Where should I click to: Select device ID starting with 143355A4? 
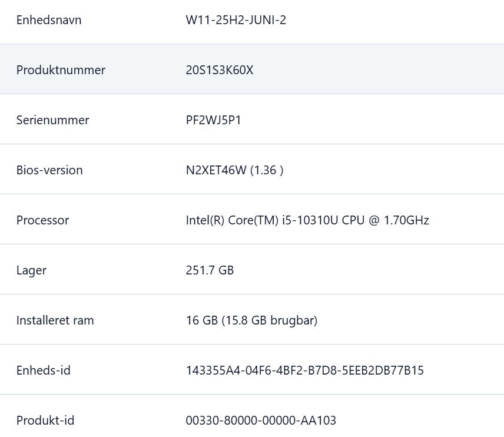point(305,370)
